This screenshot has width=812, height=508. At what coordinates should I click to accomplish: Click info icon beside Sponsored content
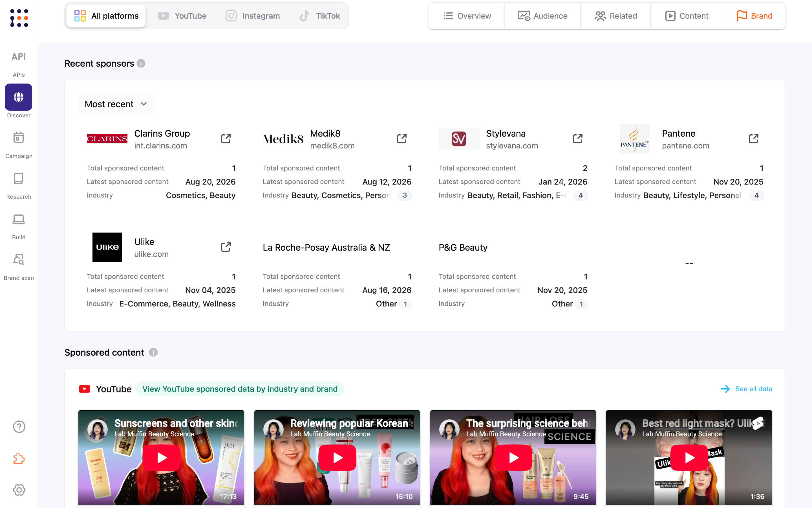153,352
